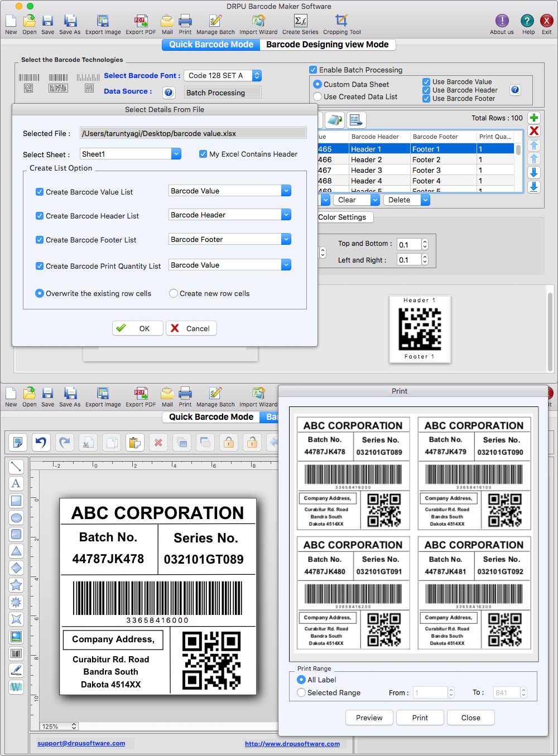Select the Ellipse shape tool in designer
The height and width of the screenshot is (756, 558).
(16, 517)
